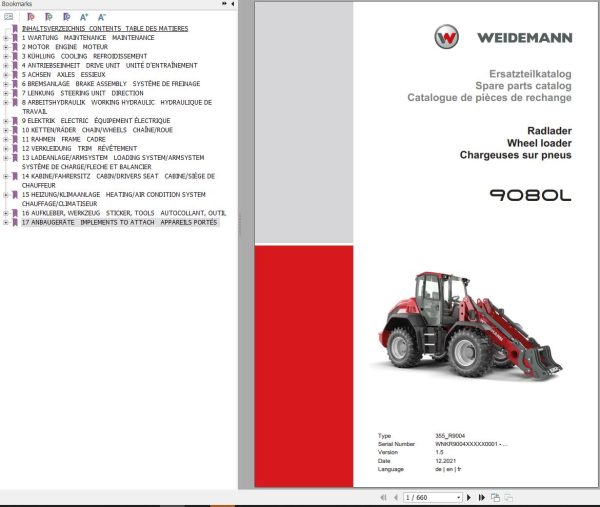Viewport: 600px width, 507px height.
Task: Click the Type value 355_R9004
Action: 450,435
